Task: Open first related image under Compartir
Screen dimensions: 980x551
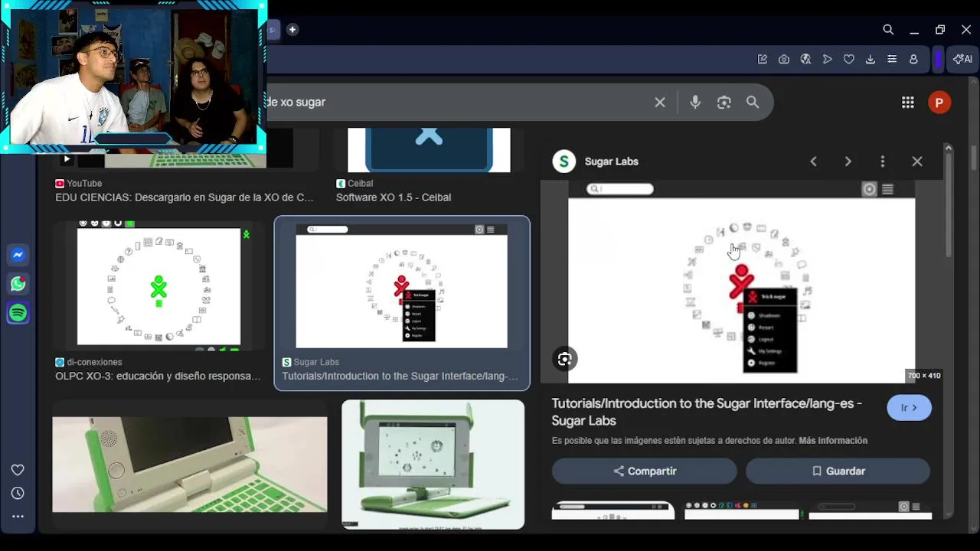Action: coord(613,510)
